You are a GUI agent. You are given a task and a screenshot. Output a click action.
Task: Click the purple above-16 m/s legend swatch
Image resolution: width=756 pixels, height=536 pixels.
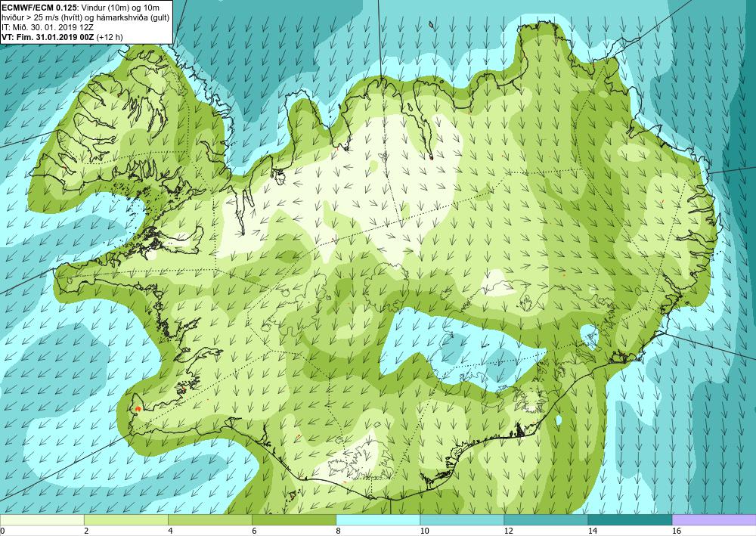click(x=714, y=519)
